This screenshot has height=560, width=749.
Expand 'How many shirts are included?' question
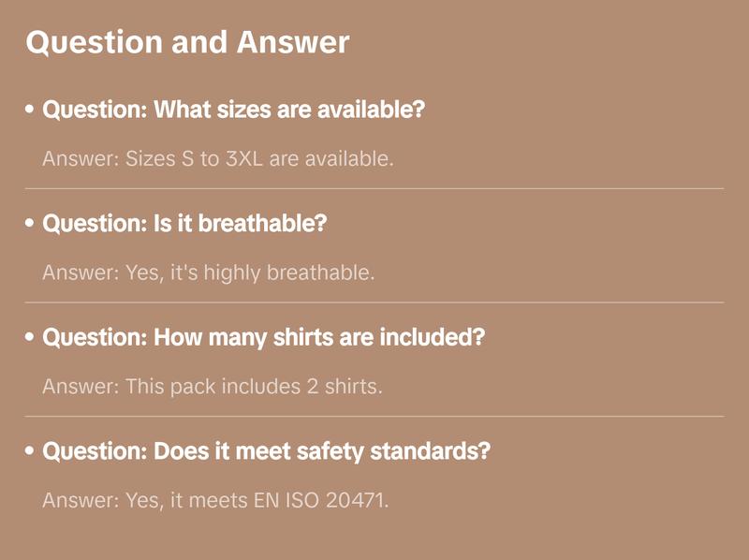(x=263, y=337)
